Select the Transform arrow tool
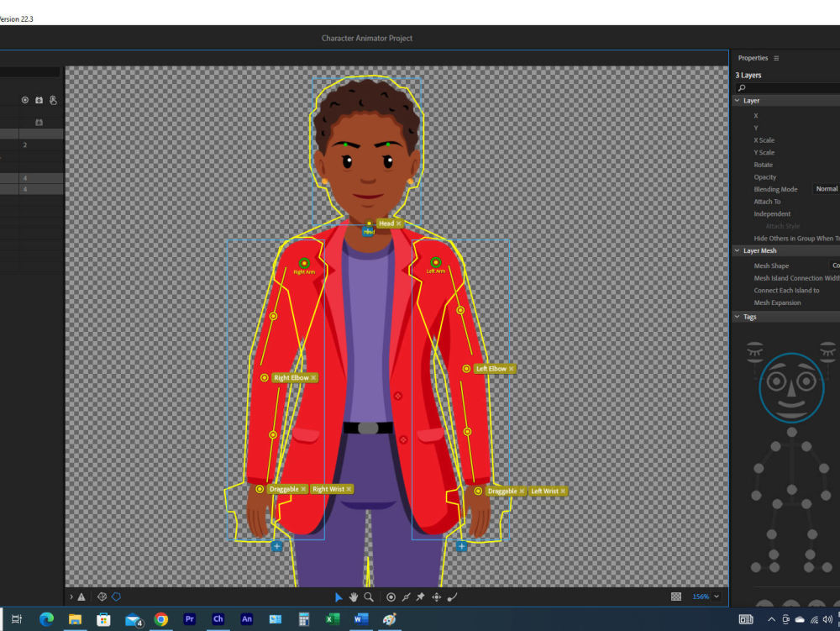This screenshot has width=840, height=631. click(x=339, y=597)
